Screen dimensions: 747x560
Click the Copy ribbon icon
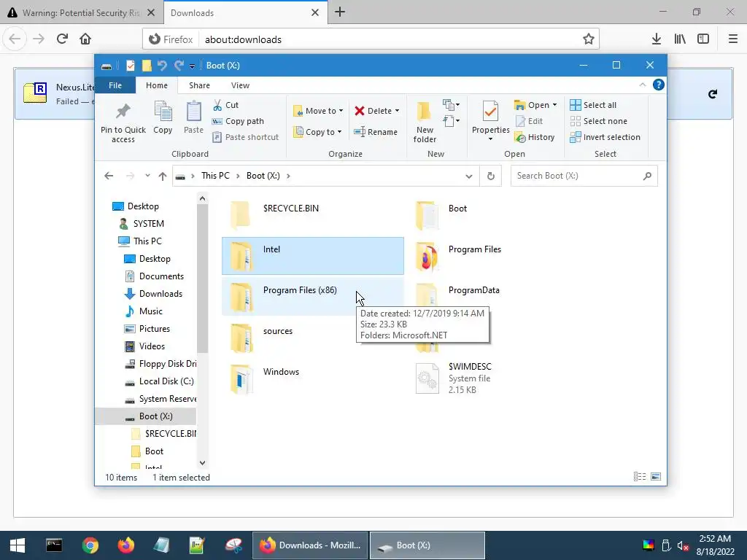pyautogui.click(x=163, y=117)
